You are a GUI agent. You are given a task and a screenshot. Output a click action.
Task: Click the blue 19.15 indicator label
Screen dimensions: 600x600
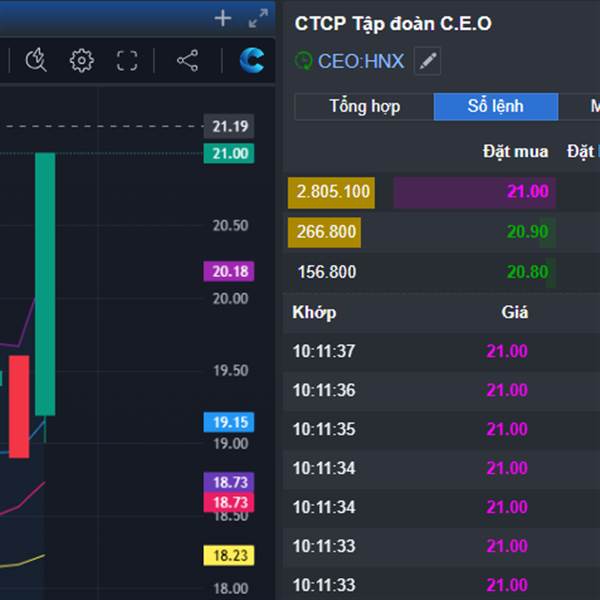pos(229,422)
